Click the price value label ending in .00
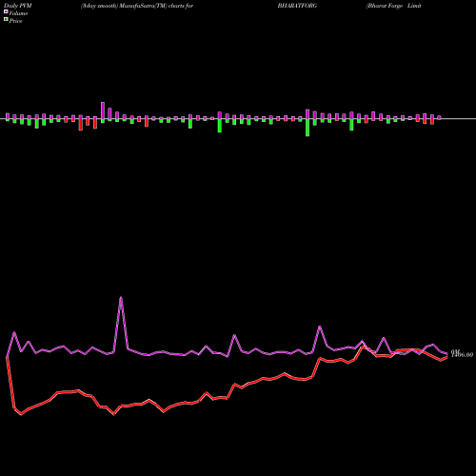Screen dimensions: 476x476 (463, 355)
